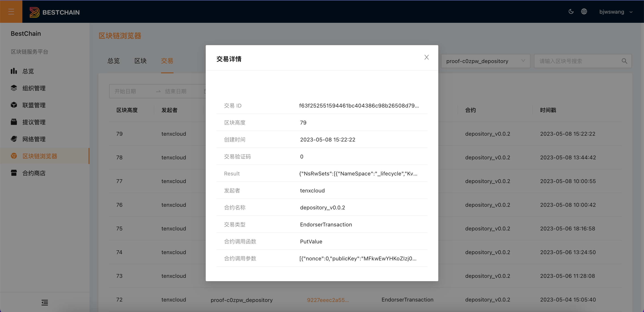Click timestamp 2023-05-04 15:05:40
Screen dimensions: 644x312
coord(568,299)
